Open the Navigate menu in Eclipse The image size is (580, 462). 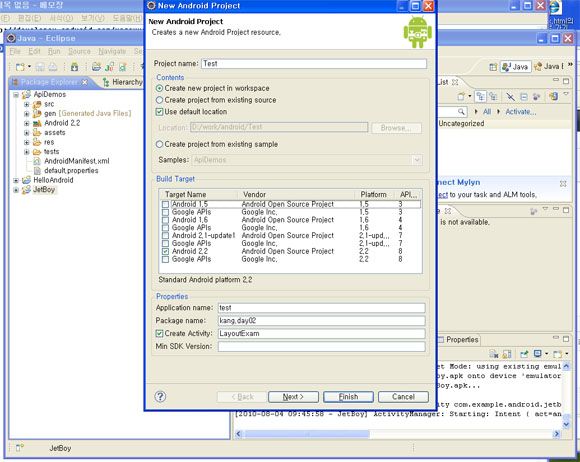(112, 51)
